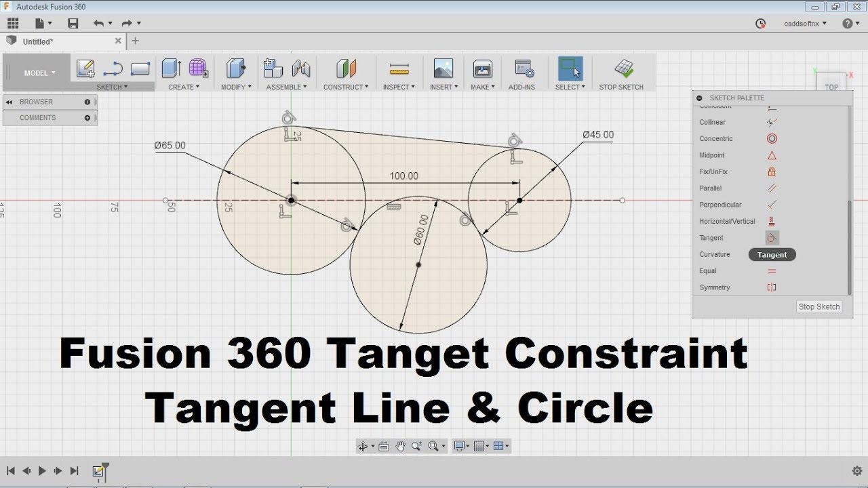
Task: Select the Zoom tool
Action: pyautogui.click(x=416, y=446)
